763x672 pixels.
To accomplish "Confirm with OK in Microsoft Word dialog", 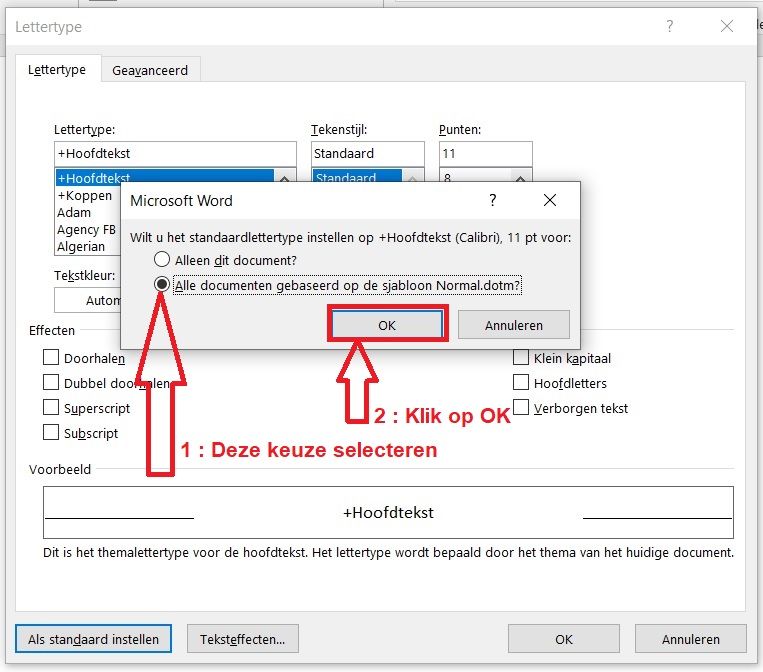I will pos(387,325).
